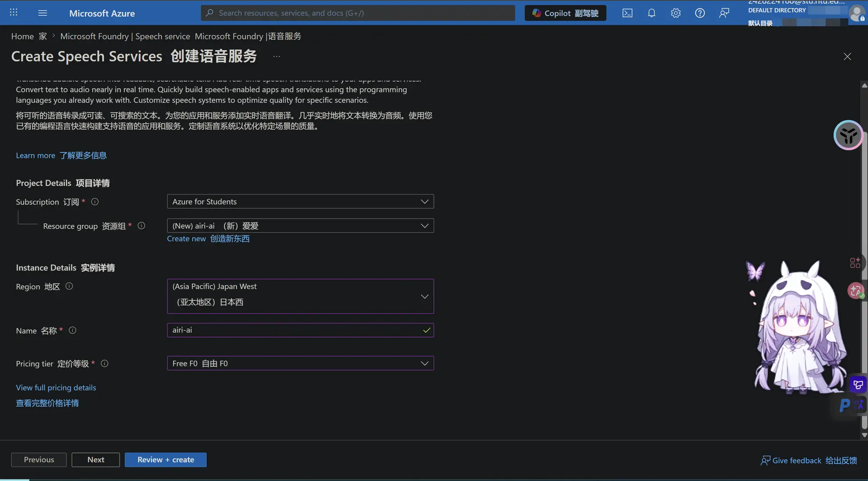Click the Give feedback link

809,460
